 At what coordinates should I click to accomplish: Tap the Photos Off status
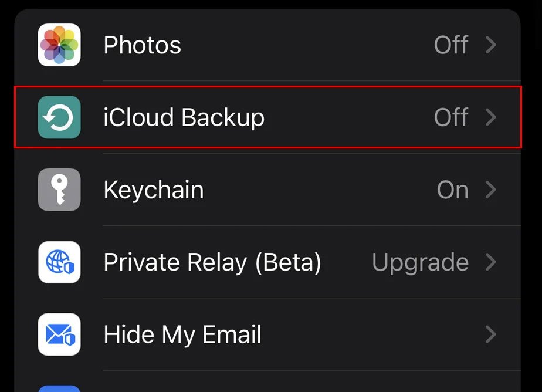coord(450,45)
